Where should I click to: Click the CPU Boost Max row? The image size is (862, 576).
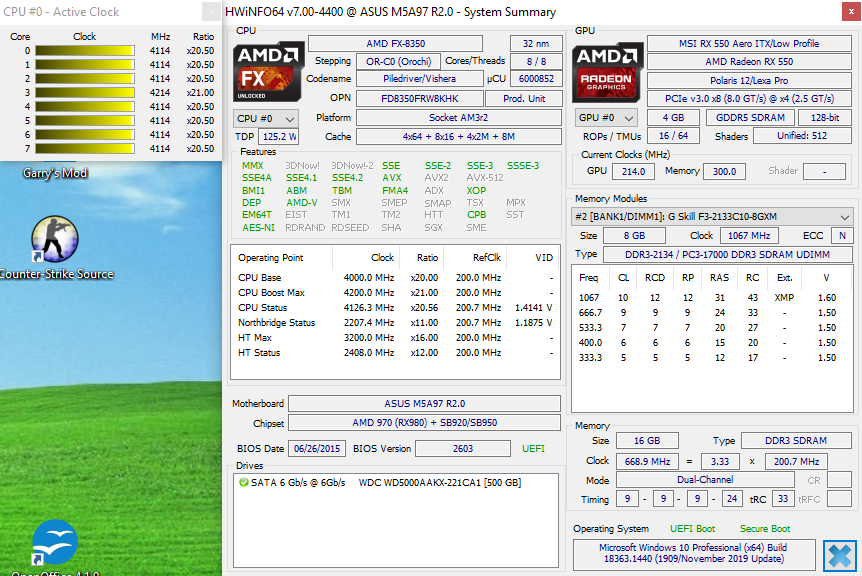tap(395, 293)
